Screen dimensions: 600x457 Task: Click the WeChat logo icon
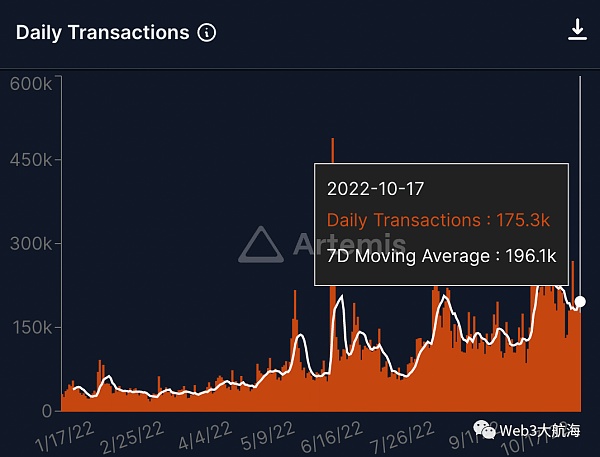tap(484, 430)
